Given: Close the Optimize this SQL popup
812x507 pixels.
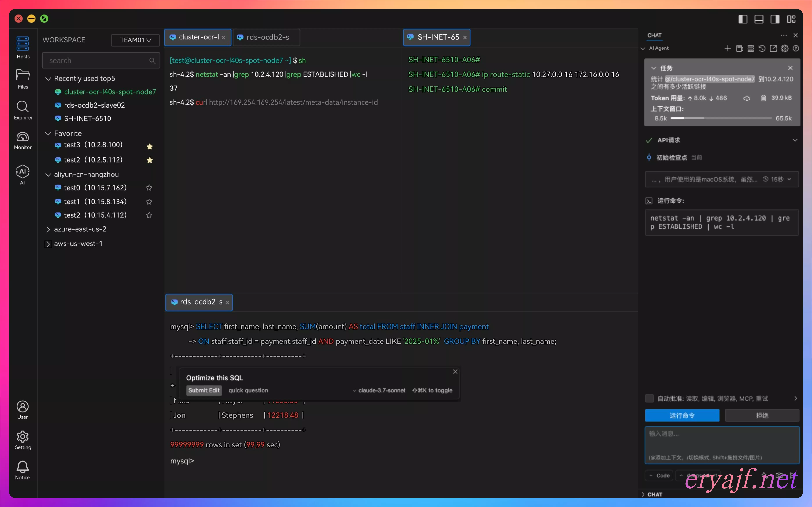Looking at the screenshot, I should pos(455,372).
